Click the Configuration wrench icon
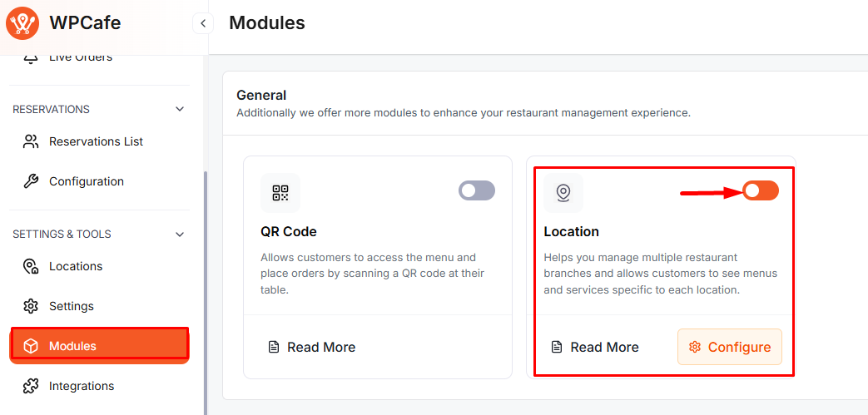Screen dimensions: 868x415 [31, 181]
